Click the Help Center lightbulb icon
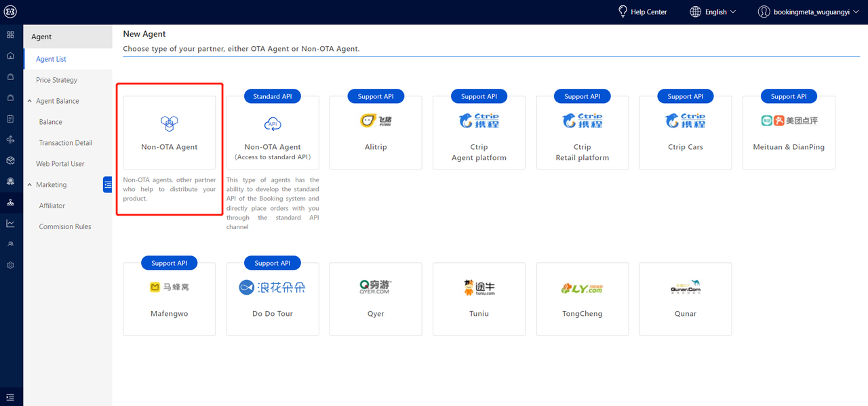 [623, 12]
